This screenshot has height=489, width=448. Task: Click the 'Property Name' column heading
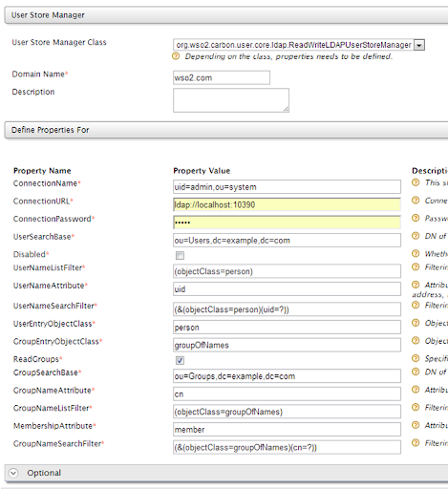click(42, 171)
